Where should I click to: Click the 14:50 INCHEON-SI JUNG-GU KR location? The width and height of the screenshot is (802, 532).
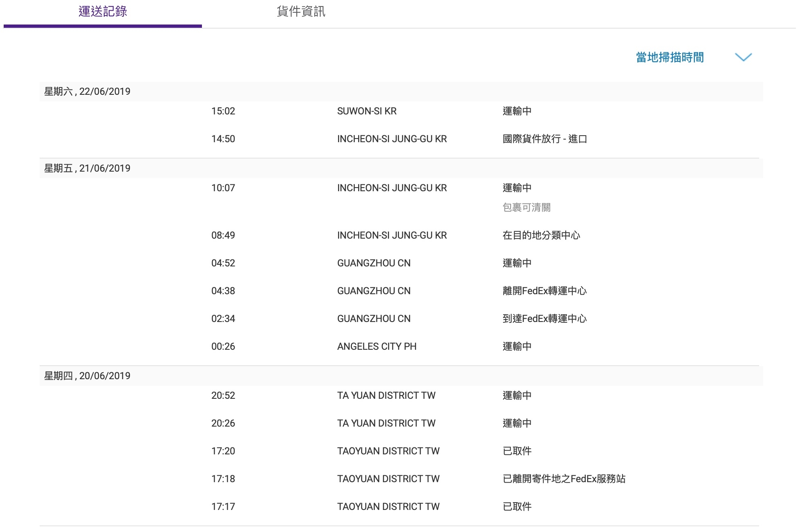[x=392, y=139]
